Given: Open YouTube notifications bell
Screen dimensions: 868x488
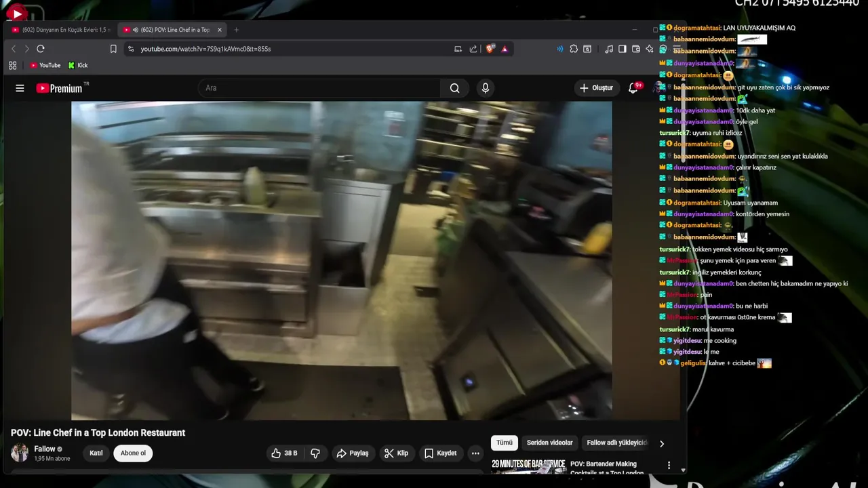Looking at the screenshot, I should (x=633, y=88).
